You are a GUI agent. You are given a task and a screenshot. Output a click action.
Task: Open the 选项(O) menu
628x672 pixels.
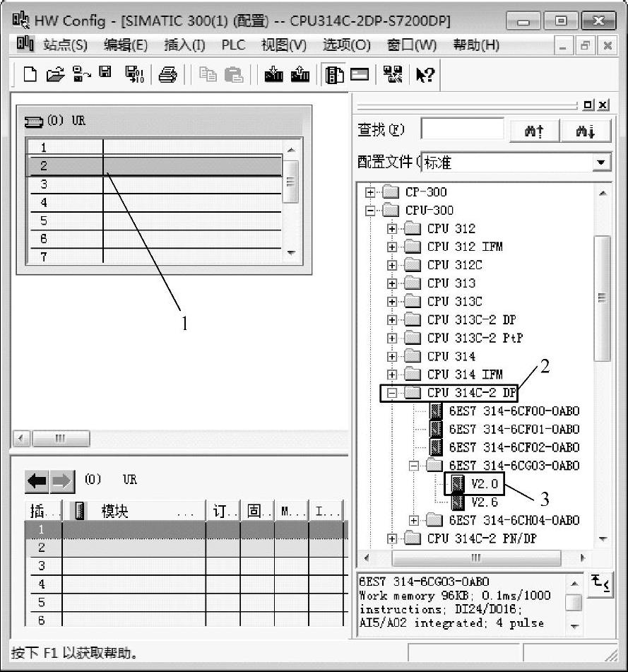pyautogui.click(x=346, y=45)
